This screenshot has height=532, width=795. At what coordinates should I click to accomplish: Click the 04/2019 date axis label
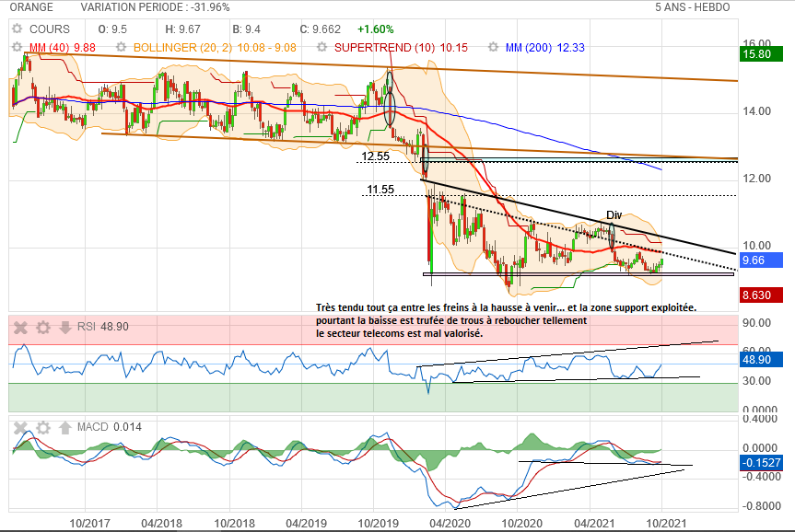click(x=306, y=523)
